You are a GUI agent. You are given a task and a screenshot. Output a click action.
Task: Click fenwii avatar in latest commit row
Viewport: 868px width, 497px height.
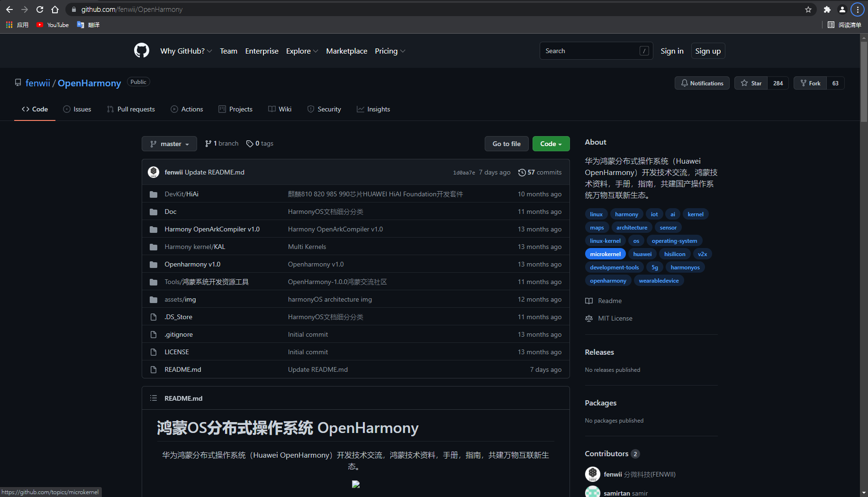154,172
